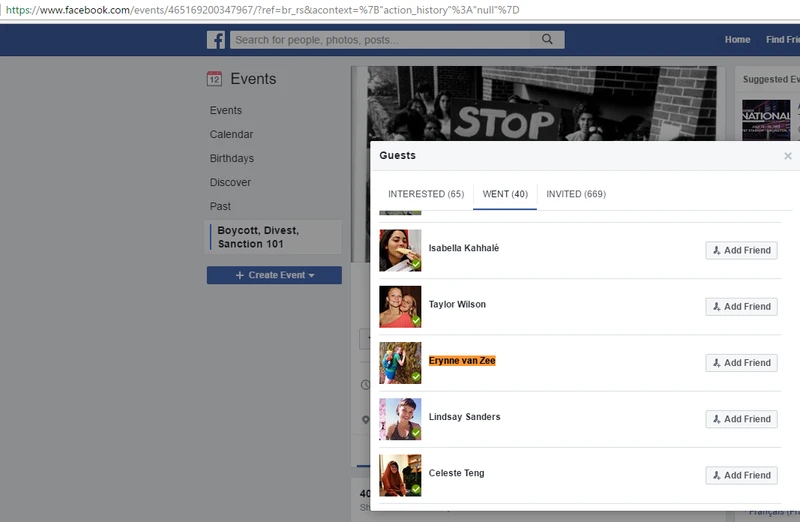
Task: Go to Home in the top bar
Action: (x=737, y=39)
